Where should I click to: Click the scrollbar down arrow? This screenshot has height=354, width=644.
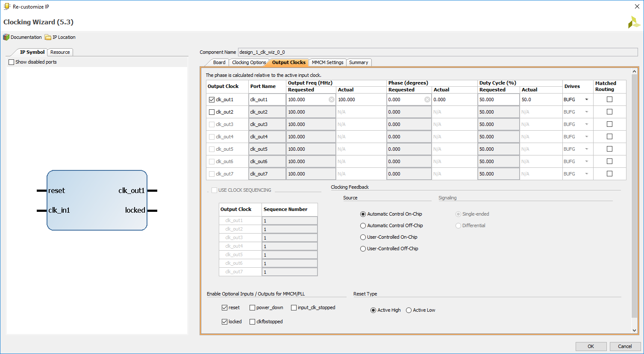point(634,331)
